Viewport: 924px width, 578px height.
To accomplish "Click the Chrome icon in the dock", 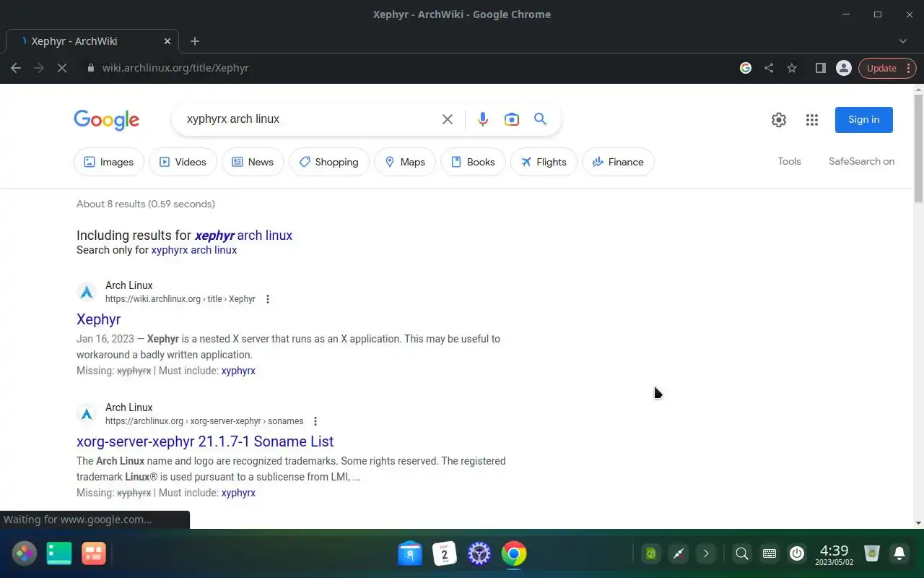I will pyautogui.click(x=514, y=553).
